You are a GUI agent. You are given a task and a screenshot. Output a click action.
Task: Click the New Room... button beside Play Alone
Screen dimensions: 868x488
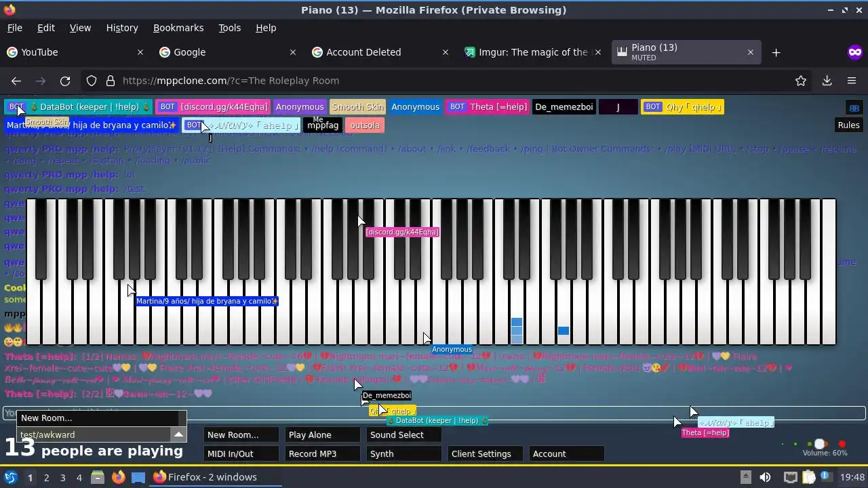coord(241,435)
